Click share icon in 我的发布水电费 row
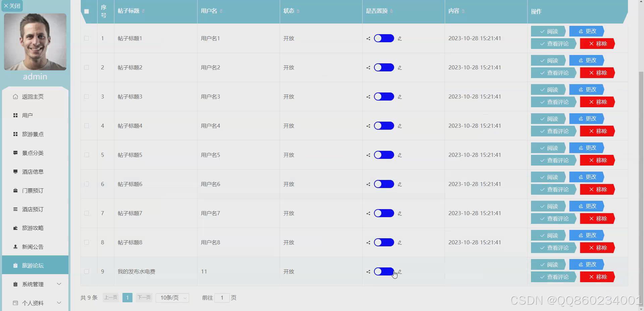The height and width of the screenshot is (311, 644). pos(368,272)
